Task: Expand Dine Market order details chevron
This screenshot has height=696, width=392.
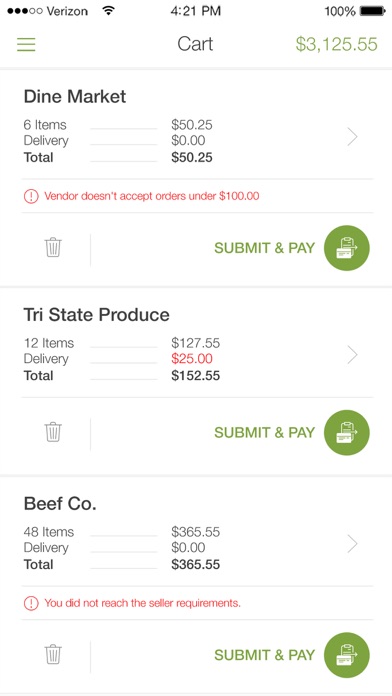Action: tap(352, 137)
